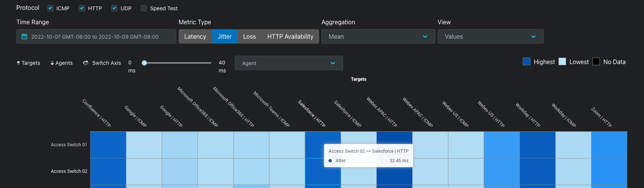This screenshot has height=188, width=644.
Task: Click the Zoom | HTTP column header
Action: (x=601, y=117)
